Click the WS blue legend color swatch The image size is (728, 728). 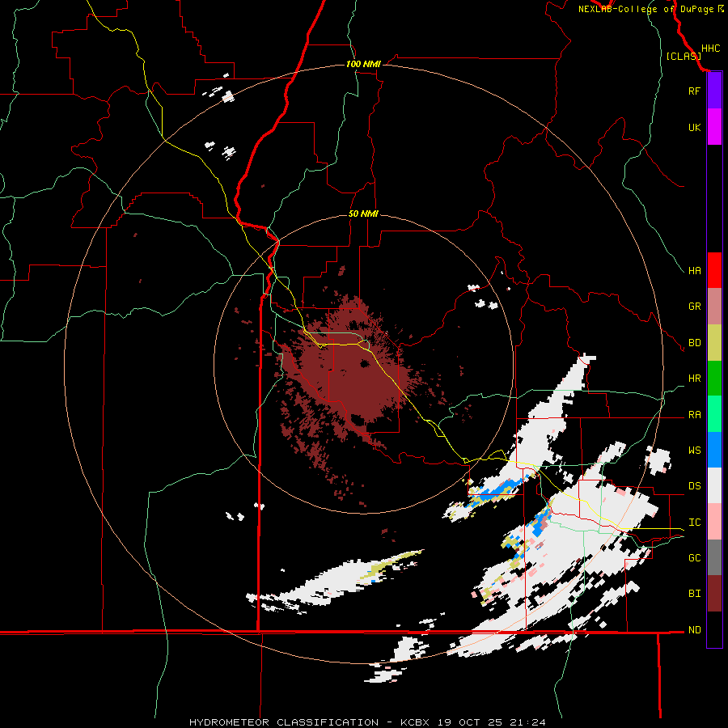[714, 450]
